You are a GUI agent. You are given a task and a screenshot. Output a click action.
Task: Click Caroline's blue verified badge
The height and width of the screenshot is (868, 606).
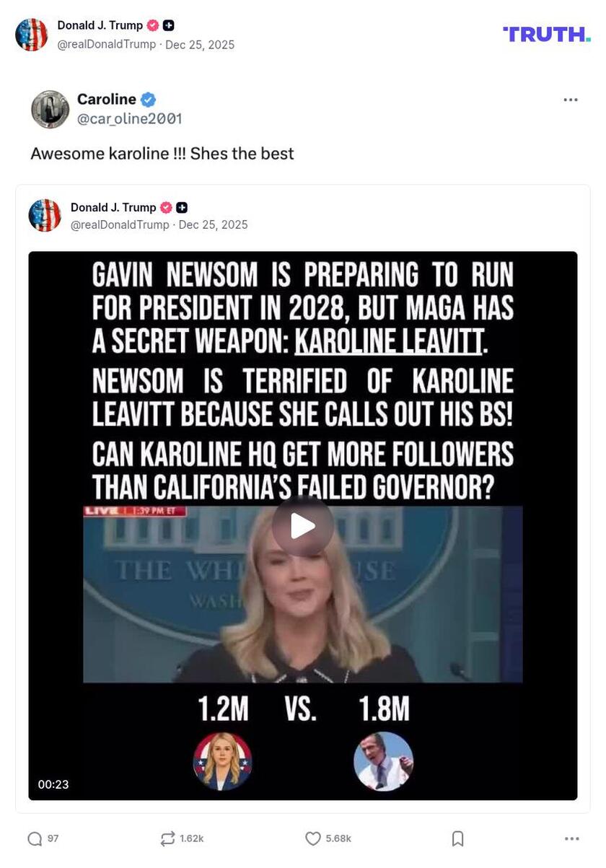point(148,100)
